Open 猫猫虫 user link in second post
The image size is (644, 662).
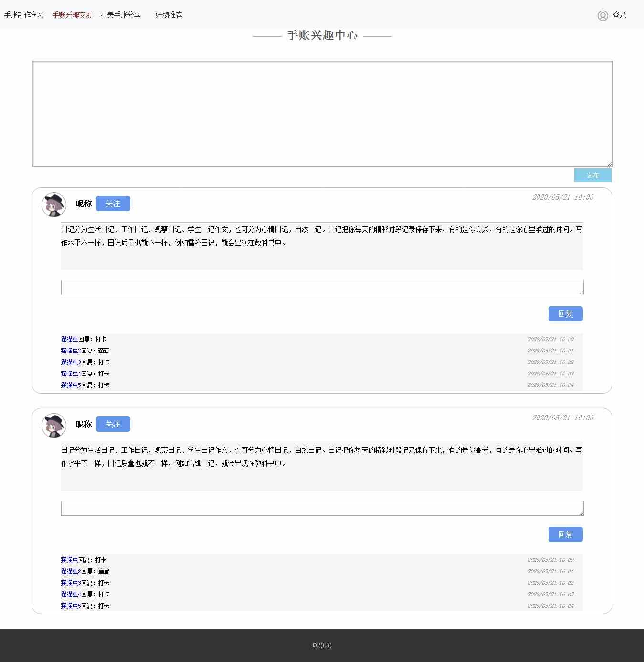pos(69,560)
